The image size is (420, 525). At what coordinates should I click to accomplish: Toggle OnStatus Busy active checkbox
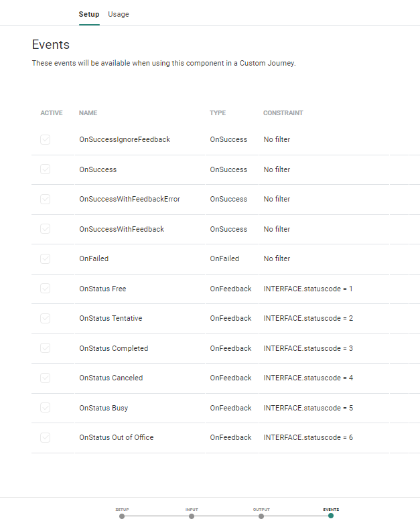point(45,408)
